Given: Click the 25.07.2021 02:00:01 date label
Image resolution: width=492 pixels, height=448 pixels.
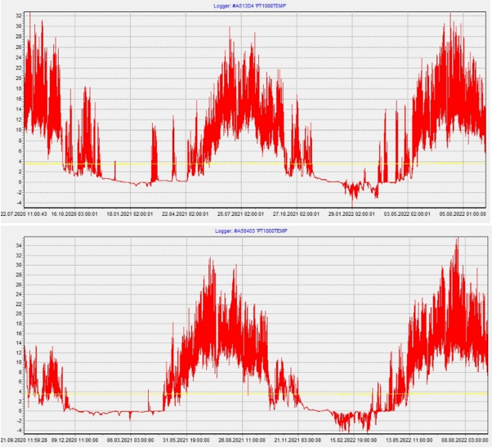Looking at the screenshot, I should coord(239,214).
